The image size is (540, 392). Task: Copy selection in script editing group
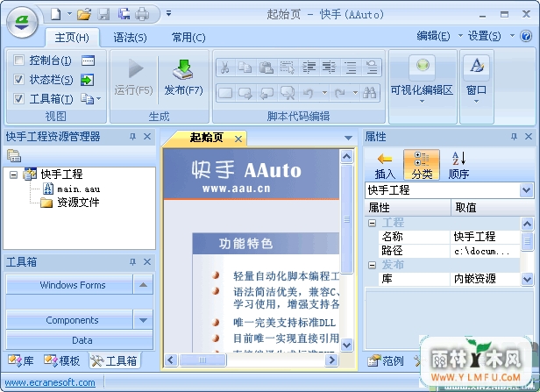click(x=245, y=68)
